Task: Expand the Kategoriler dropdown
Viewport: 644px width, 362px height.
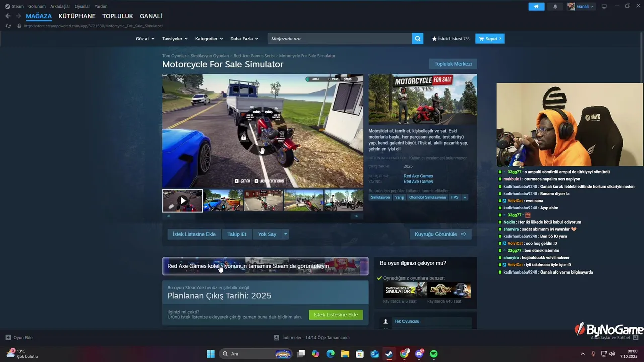Action: point(209,39)
